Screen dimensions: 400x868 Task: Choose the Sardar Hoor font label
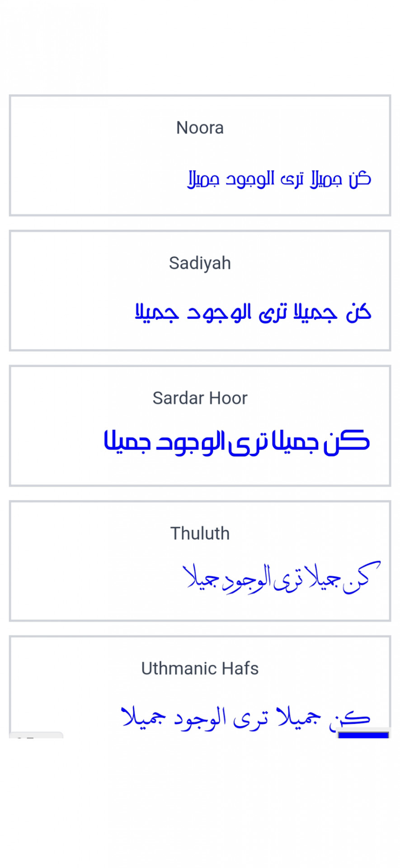tap(200, 398)
